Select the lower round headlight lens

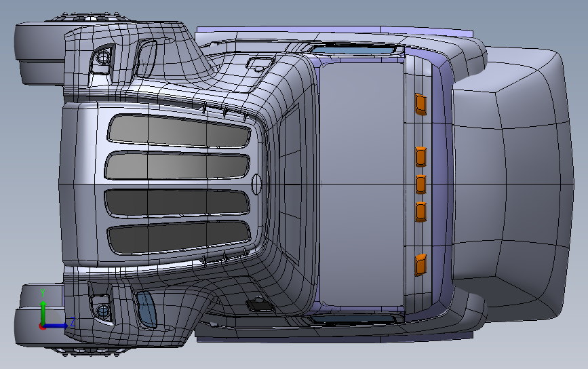[103, 311]
